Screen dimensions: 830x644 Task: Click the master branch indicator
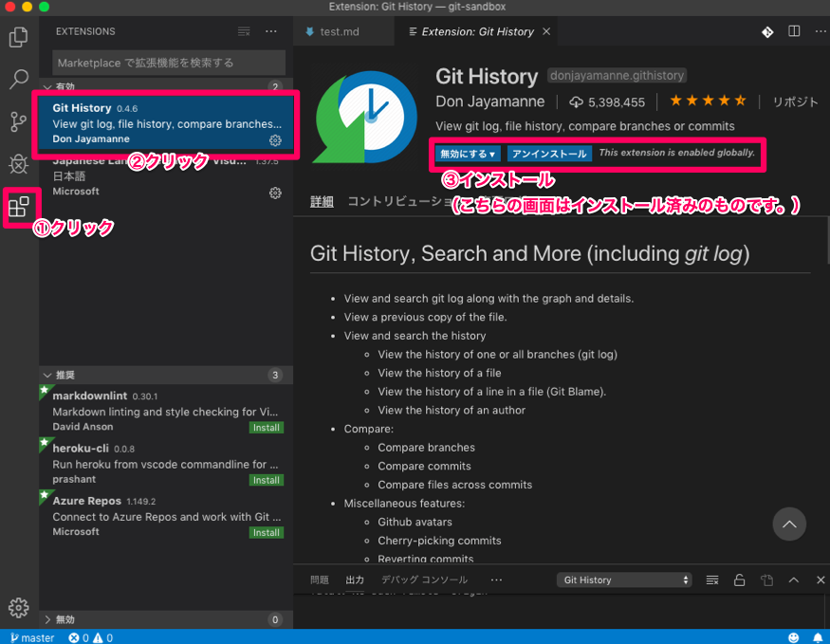click(32, 637)
